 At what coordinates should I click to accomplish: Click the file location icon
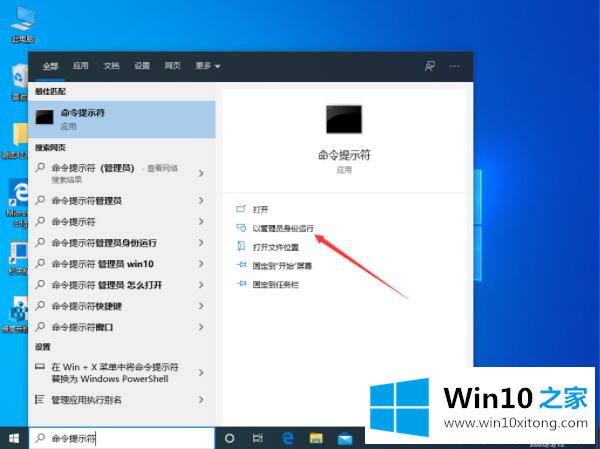point(241,246)
